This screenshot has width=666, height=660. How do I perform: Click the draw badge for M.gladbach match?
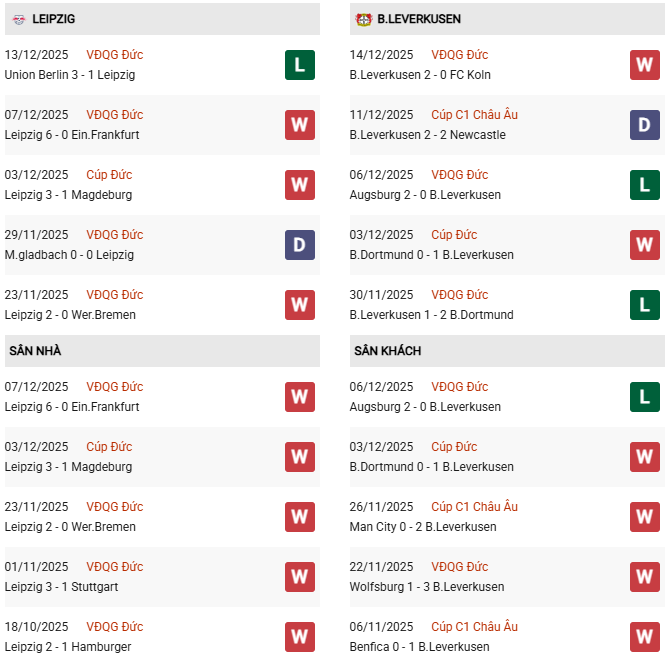(x=300, y=245)
